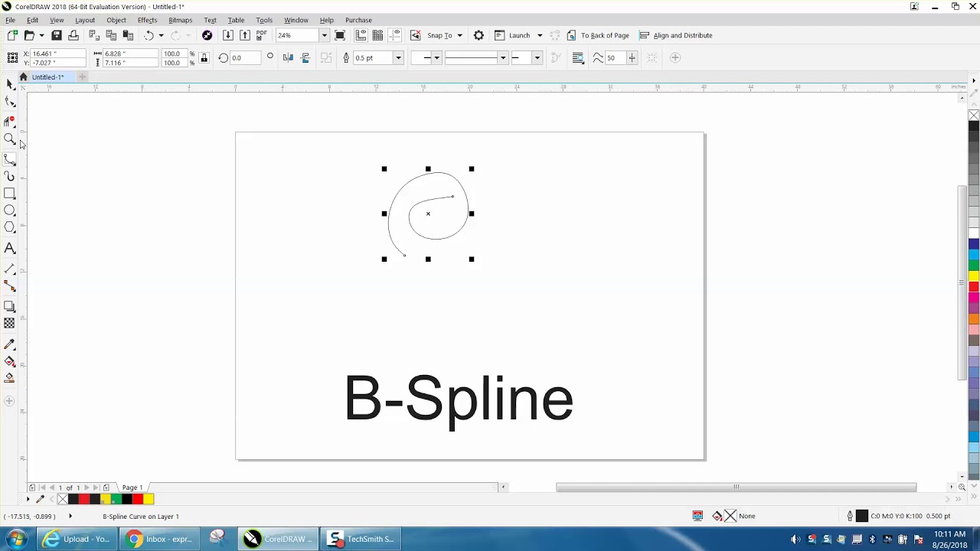Image resolution: width=980 pixels, height=551 pixels.
Task: Select the Smart Fill tool
Action: coord(10,378)
